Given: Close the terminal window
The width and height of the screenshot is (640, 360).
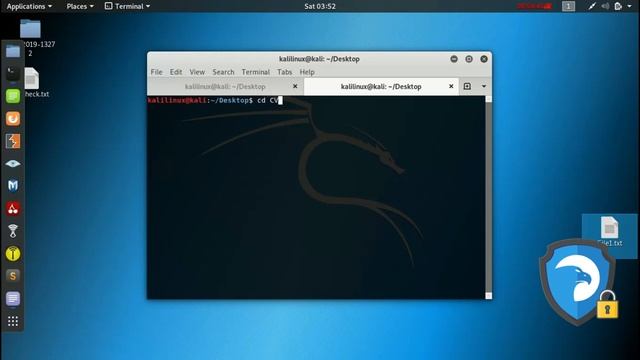Looking at the screenshot, I should (x=484, y=59).
